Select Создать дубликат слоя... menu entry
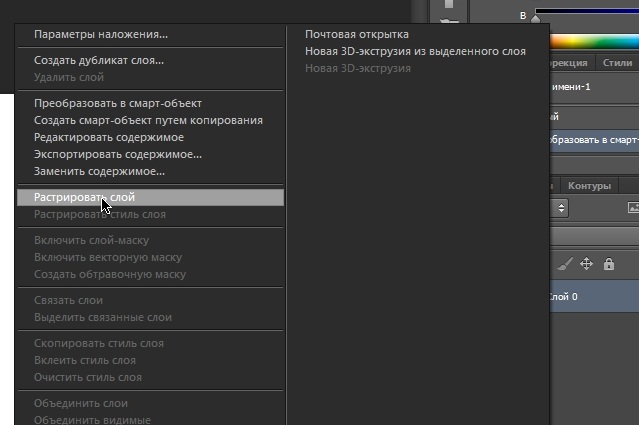 (99, 60)
